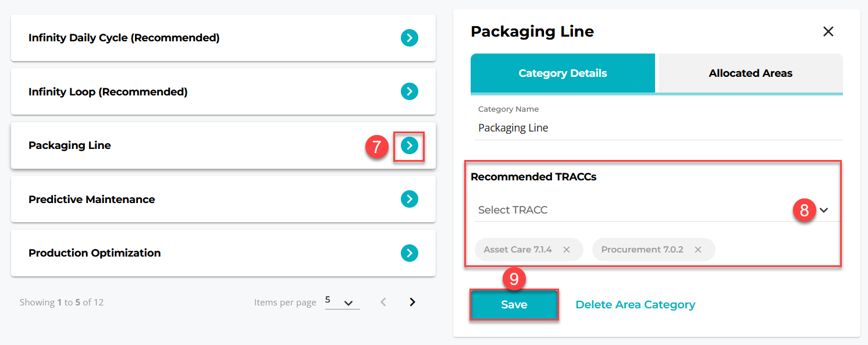Expand the Select TRACC dropdown
The height and width of the screenshot is (345, 868).
pyautogui.click(x=824, y=210)
